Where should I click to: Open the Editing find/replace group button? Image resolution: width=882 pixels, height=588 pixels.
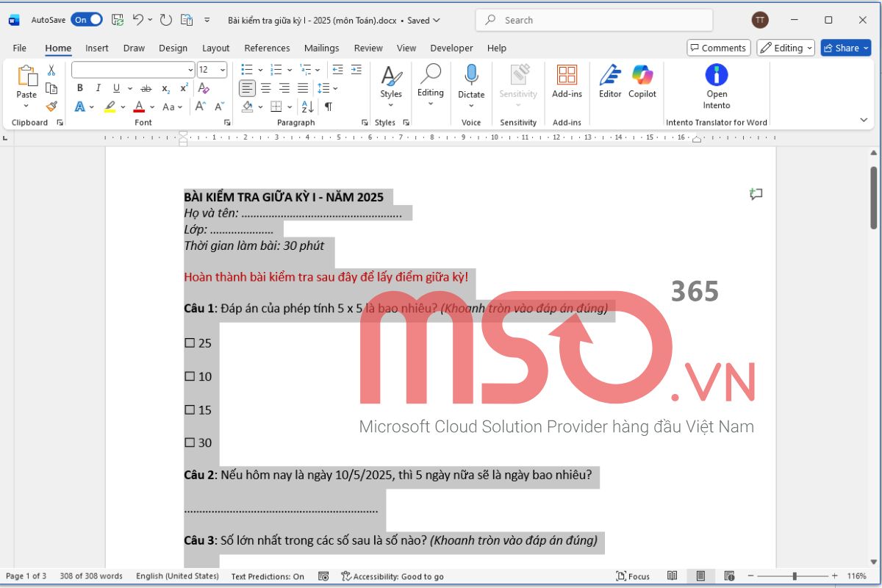coord(430,85)
